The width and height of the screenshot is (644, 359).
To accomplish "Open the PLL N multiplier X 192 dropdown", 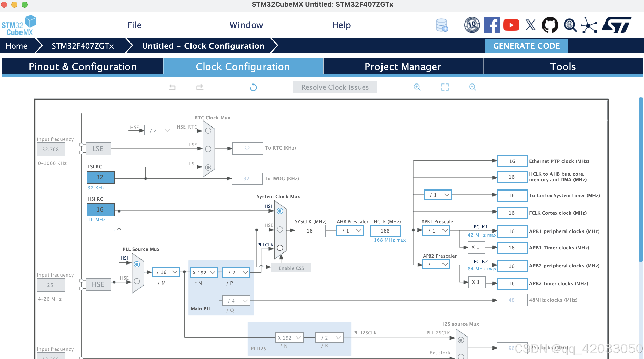I will (x=204, y=273).
